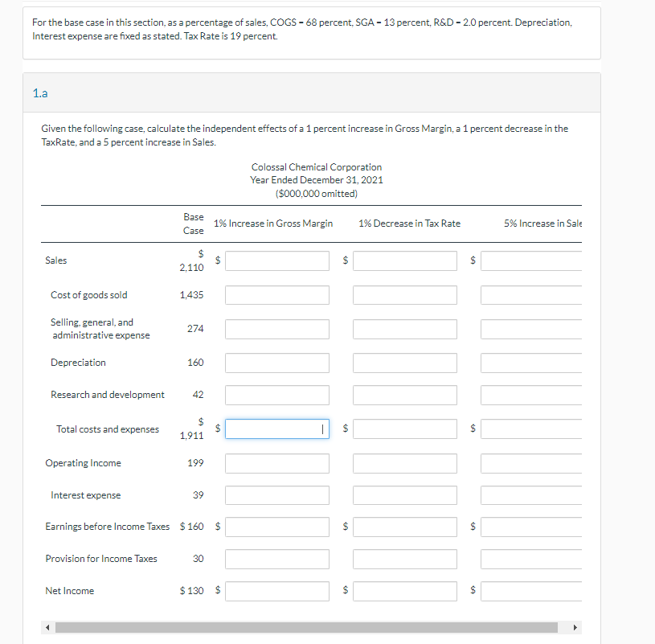Click the Research and development row label
The height and width of the screenshot is (644, 655).
pyautogui.click(x=108, y=395)
